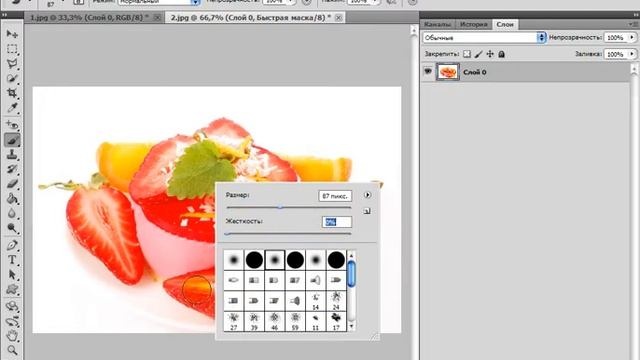The height and width of the screenshot is (360, 640).
Task: Choose spatter brush preset 59
Action: point(295,322)
